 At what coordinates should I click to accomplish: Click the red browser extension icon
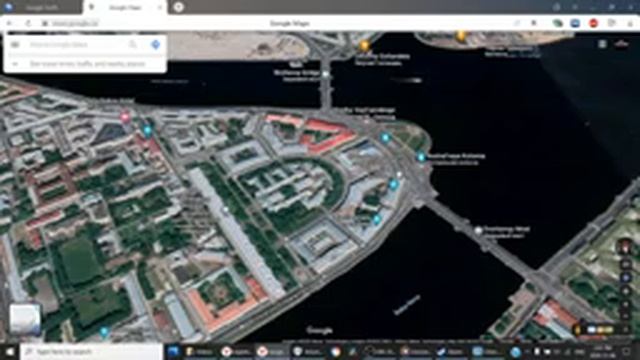point(593,23)
